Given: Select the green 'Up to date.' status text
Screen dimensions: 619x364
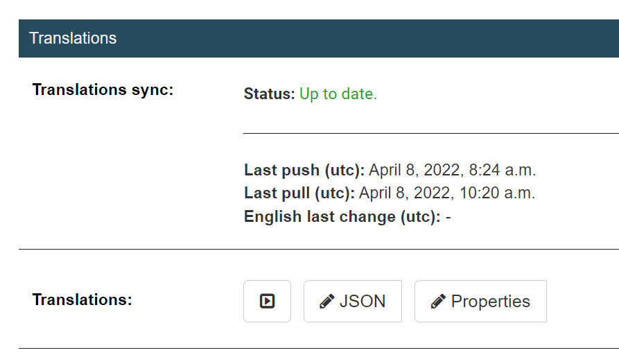Looking at the screenshot, I should (338, 94).
